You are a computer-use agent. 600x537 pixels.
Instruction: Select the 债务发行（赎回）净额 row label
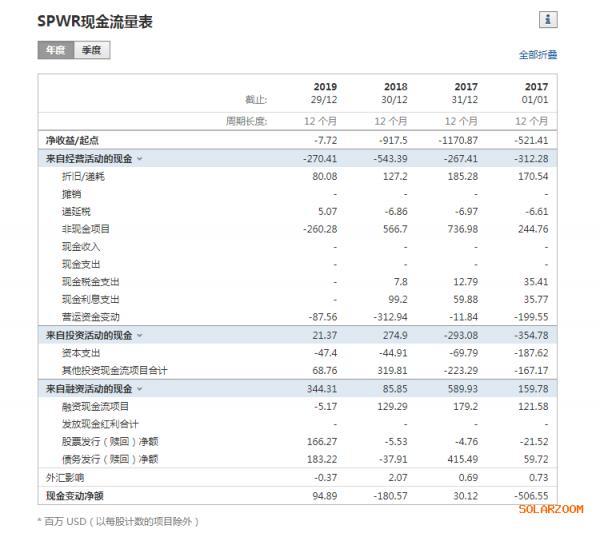[x=110, y=459]
